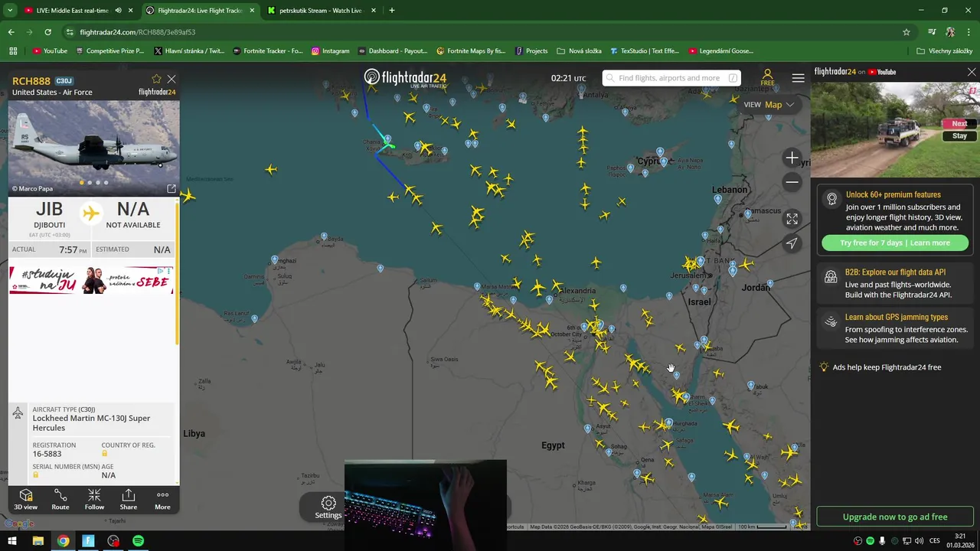Screen dimensions: 980x551
Task: Click the Flightradar24 logo
Action: (x=405, y=78)
